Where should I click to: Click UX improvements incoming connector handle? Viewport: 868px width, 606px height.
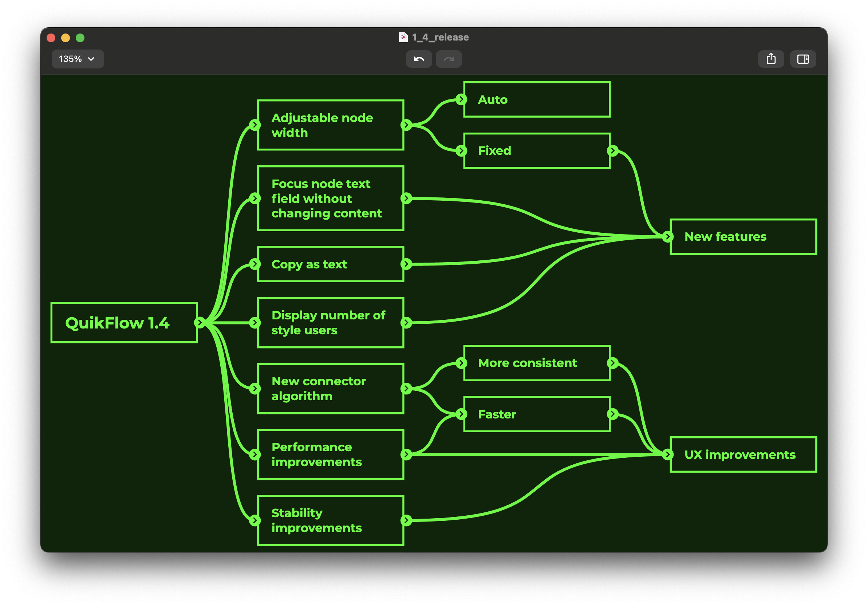[x=668, y=455]
